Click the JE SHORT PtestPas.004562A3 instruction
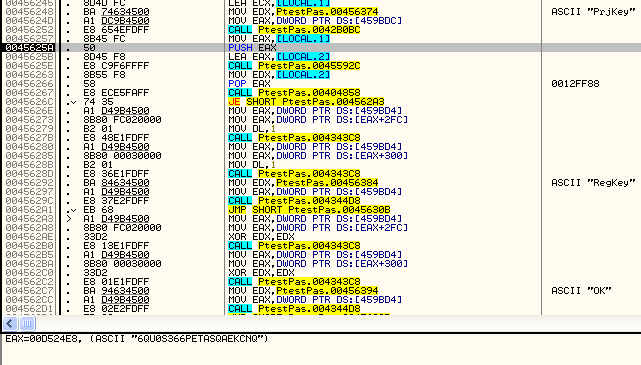Image resolution: width=641 pixels, height=365 pixels. coord(306,102)
